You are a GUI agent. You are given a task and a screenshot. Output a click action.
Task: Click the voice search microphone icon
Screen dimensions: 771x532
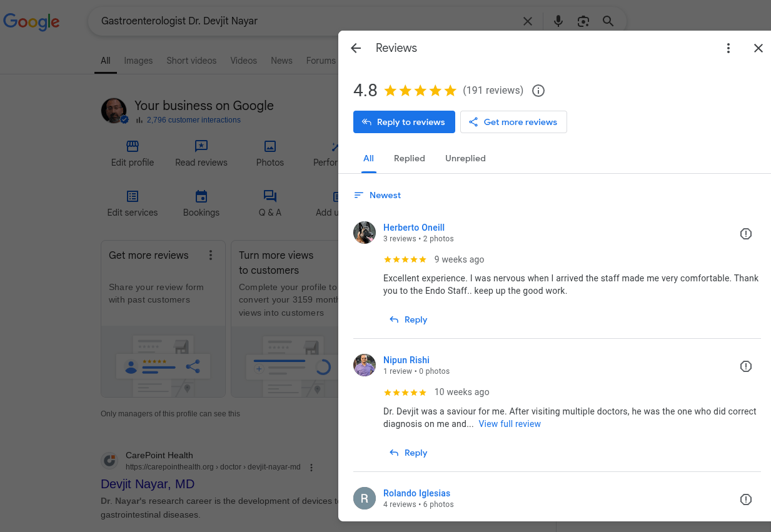(x=558, y=21)
